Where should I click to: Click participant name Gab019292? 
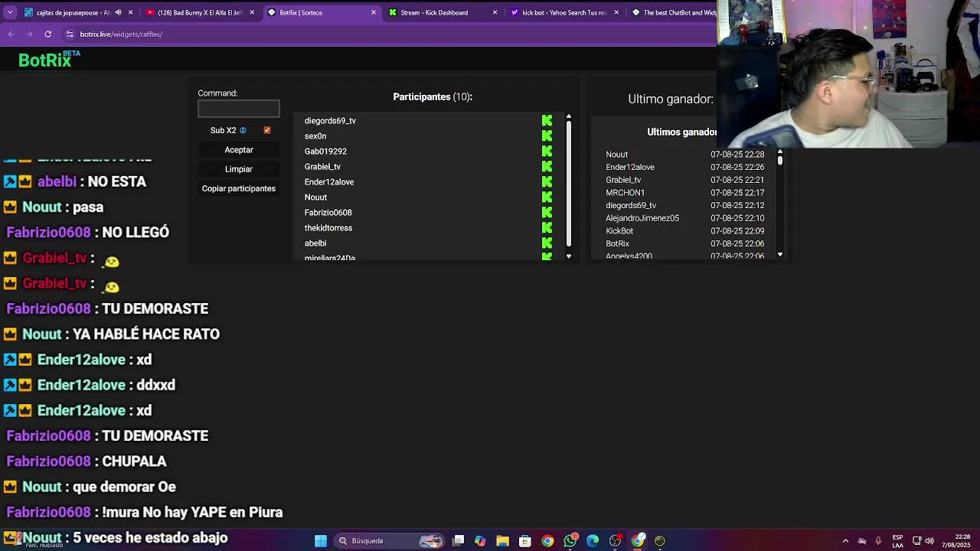pos(325,152)
